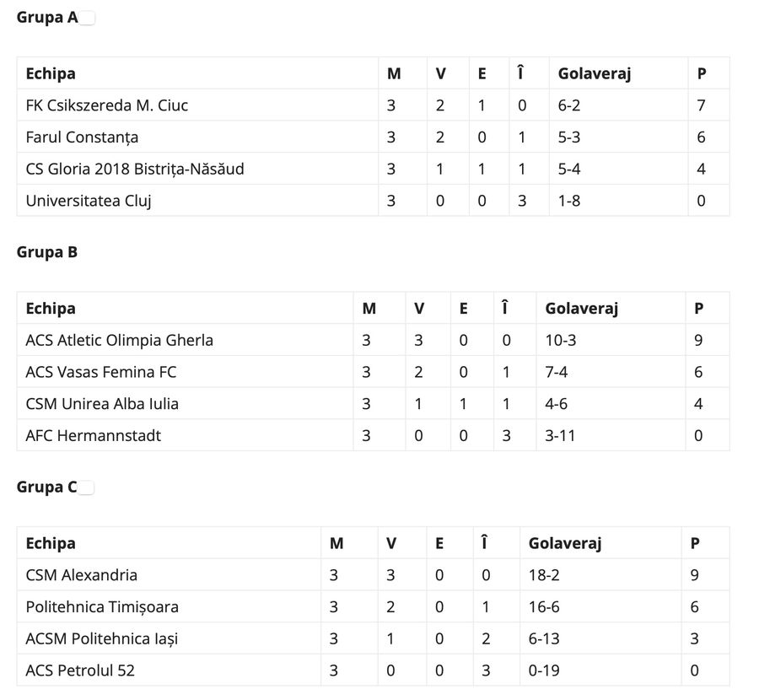Viewport: 759px width, 700px height.
Task: Select CSM Unirea Alba Iulia row
Action: click(x=102, y=404)
